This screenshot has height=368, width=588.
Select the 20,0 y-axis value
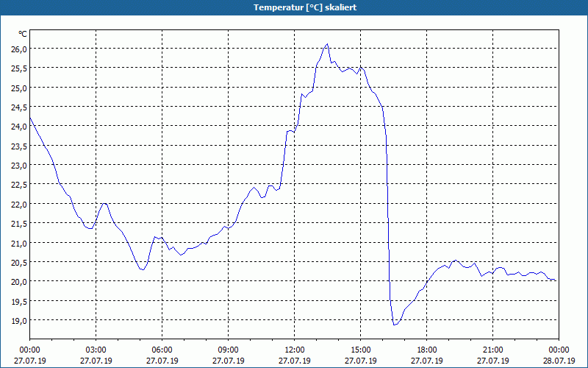click(18, 282)
